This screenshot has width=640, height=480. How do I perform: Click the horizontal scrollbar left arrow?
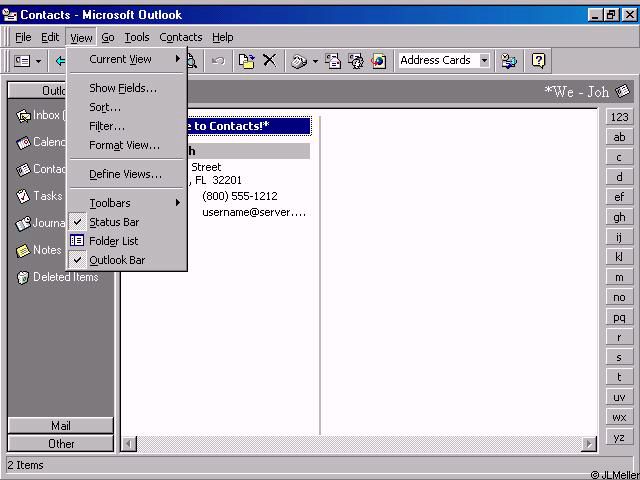tap(129, 444)
